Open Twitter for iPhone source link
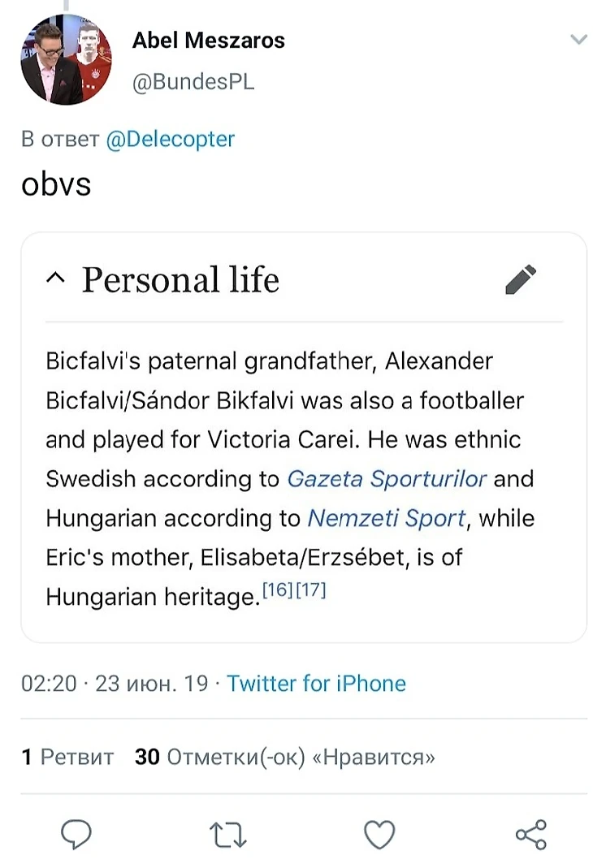The image size is (593, 868). 316,683
